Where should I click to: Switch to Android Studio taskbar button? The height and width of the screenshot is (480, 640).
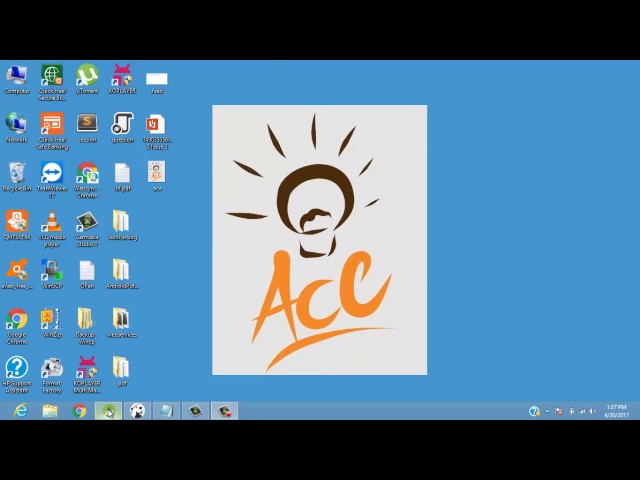(108, 411)
